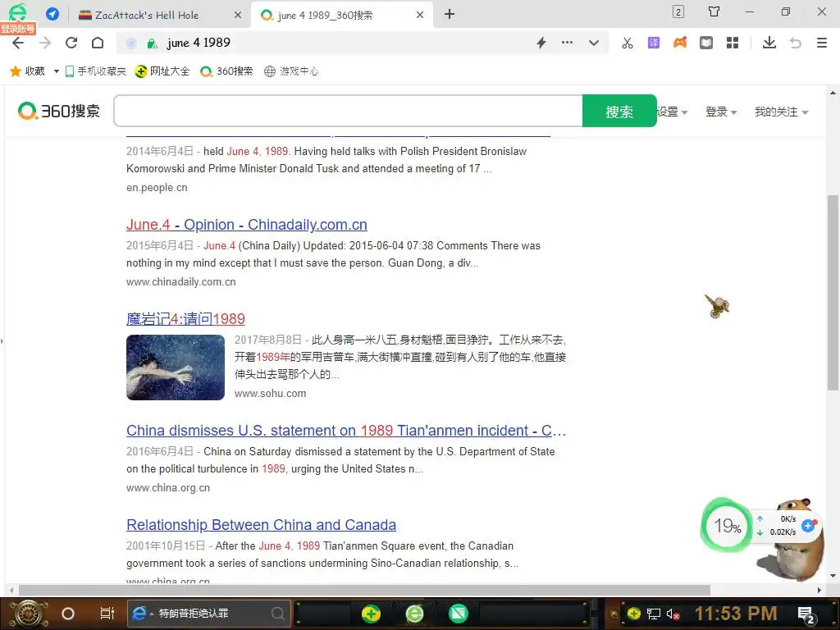Open Task View on taskbar
The width and height of the screenshot is (840, 630).
tap(107, 614)
